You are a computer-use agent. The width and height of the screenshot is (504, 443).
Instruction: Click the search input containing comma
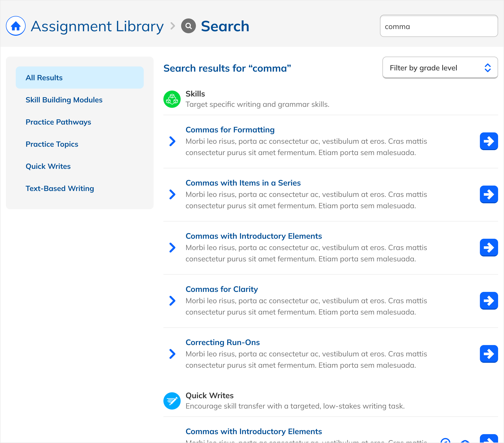click(438, 26)
